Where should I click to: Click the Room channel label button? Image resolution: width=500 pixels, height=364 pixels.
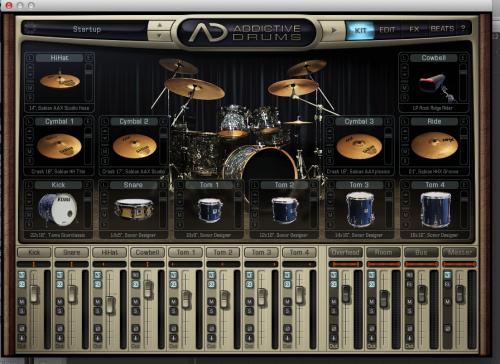[x=383, y=252]
